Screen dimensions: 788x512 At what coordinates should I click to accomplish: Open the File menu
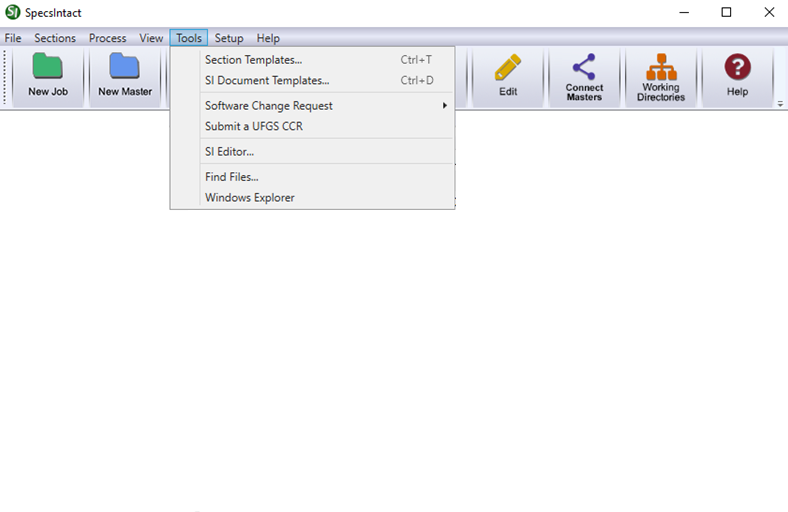[x=13, y=38]
